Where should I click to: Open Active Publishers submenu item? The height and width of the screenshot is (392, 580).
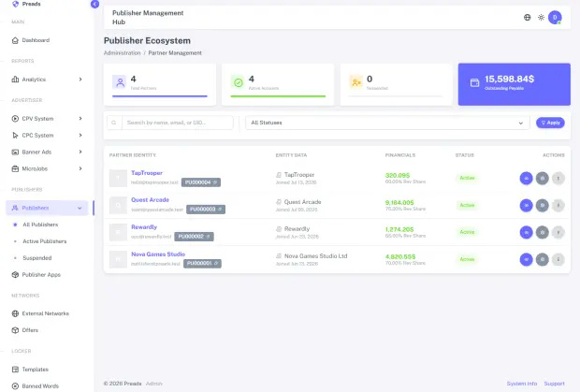44,241
